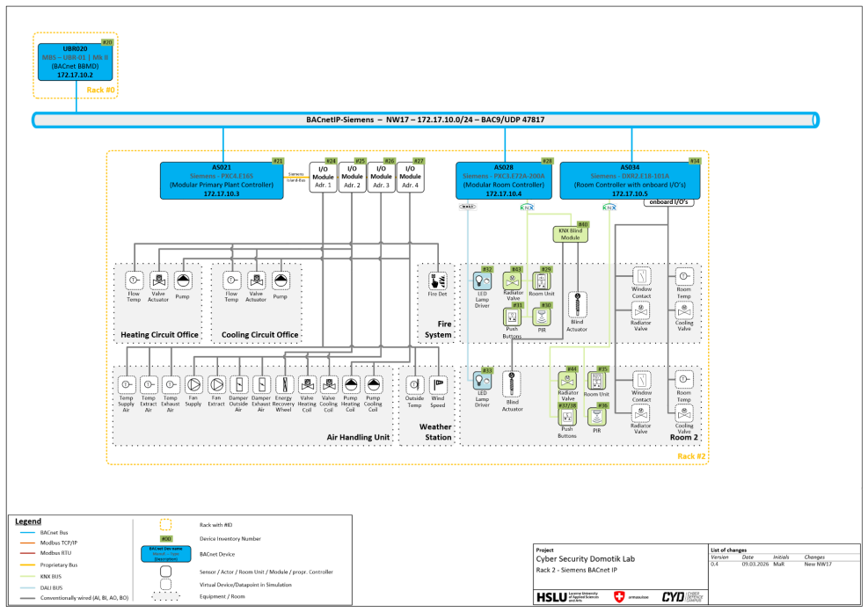
Task: Click the AS034 Room Controller box
Action: pos(630,180)
